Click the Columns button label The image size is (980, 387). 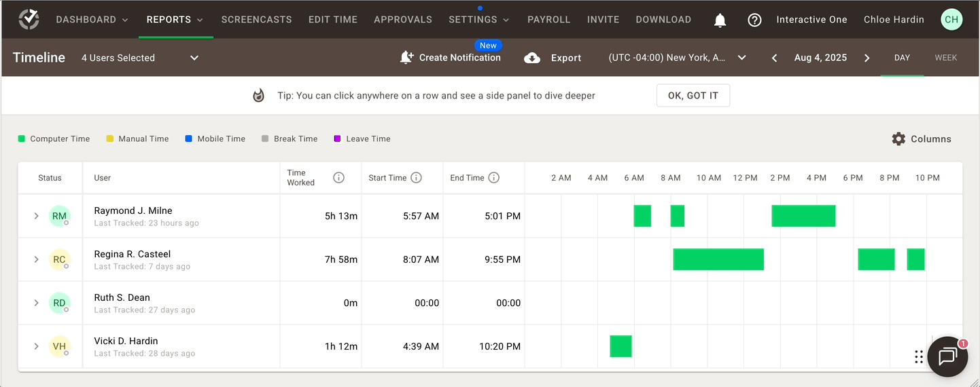tap(931, 139)
